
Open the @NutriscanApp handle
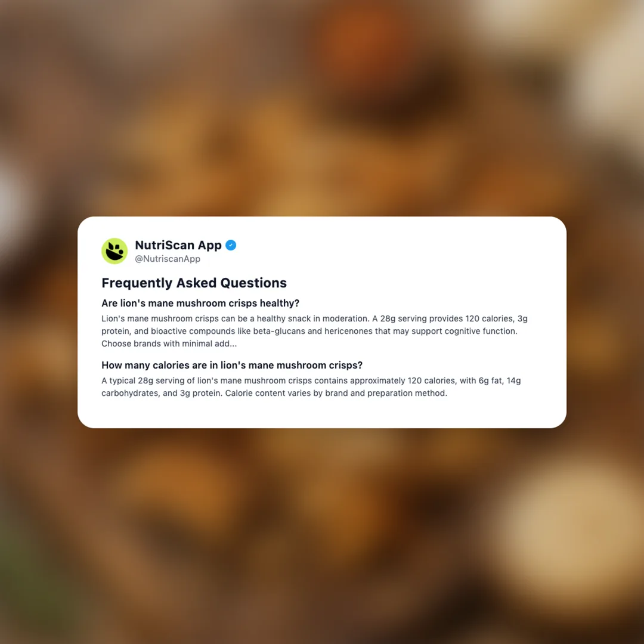pos(168,259)
